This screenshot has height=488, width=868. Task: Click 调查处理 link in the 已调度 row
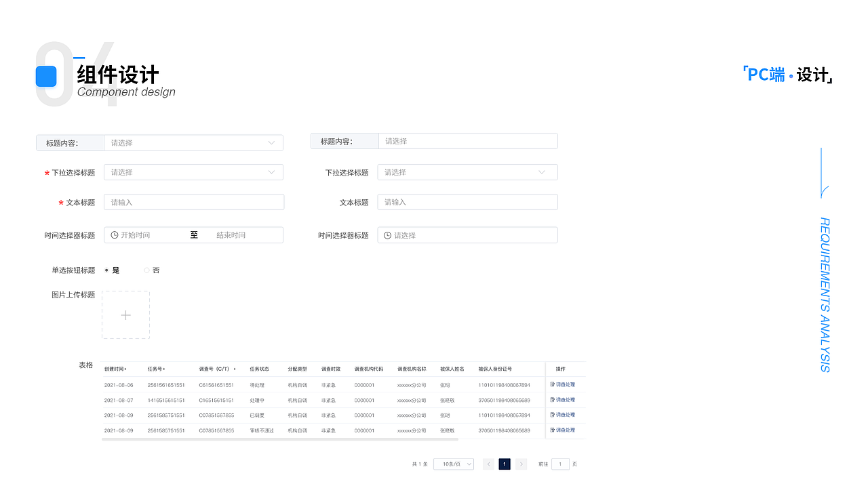[565, 415]
